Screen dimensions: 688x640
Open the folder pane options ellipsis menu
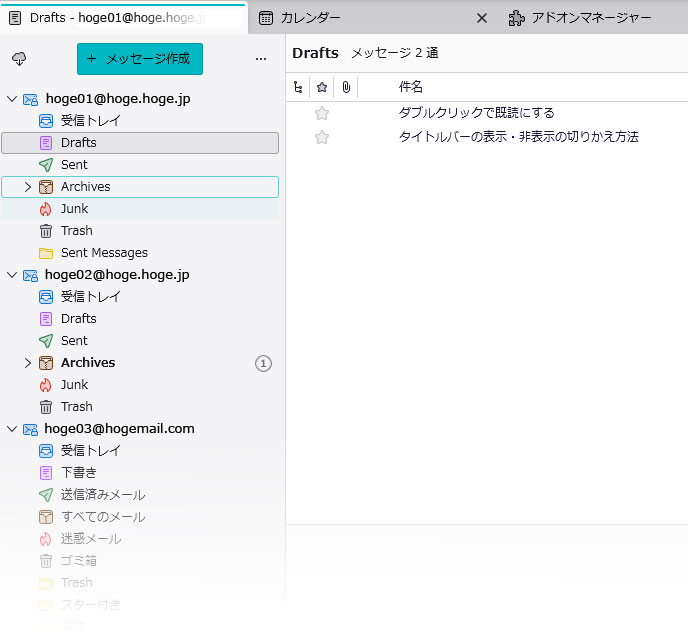[261, 59]
